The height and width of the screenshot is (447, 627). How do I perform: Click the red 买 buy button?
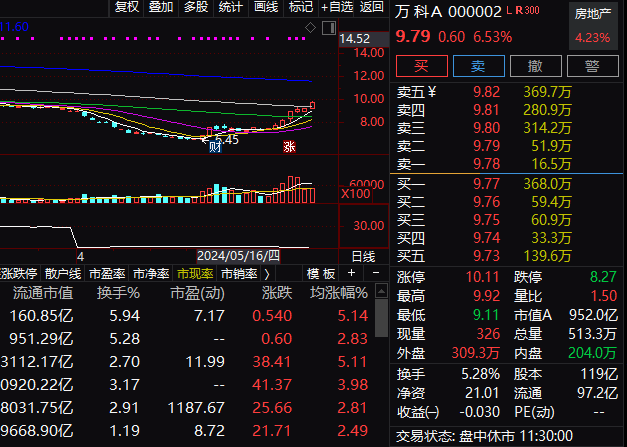(421, 66)
